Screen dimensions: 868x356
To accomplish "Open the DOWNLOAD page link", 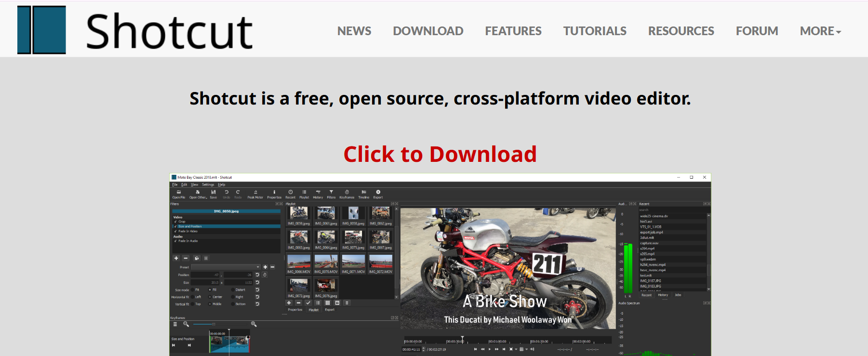I will [428, 31].
